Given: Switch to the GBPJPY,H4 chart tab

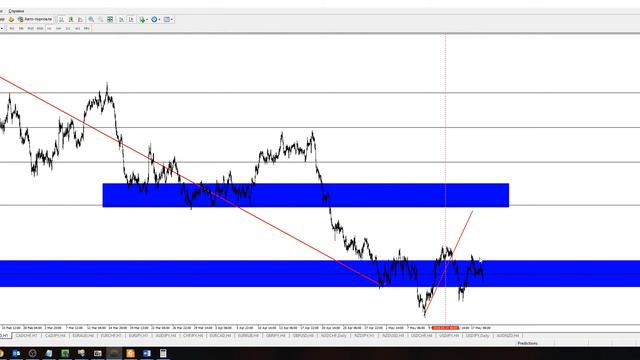Looking at the screenshot, I should 276,336.
